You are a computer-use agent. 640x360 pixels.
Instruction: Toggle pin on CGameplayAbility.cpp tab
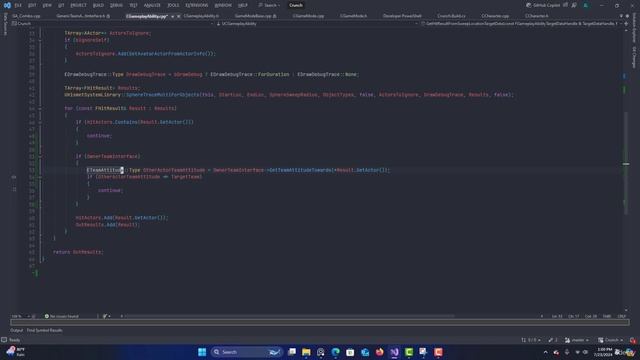[173, 16]
